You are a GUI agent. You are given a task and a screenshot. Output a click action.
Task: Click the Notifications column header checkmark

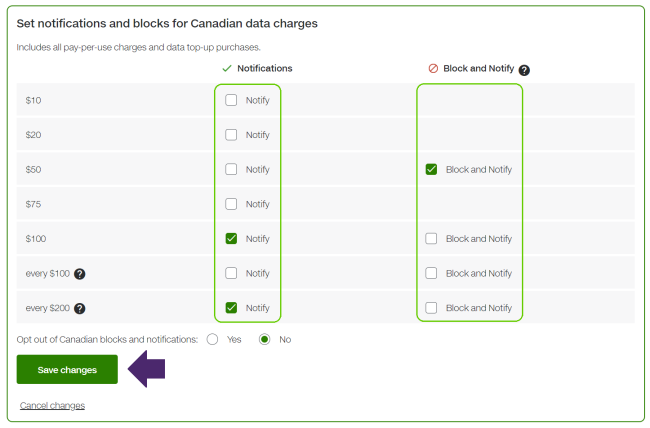point(227,68)
